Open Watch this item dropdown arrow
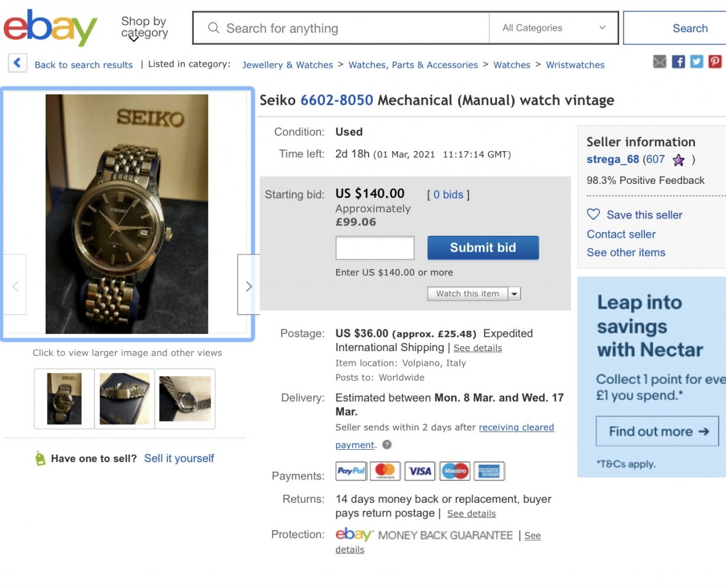 pyautogui.click(x=515, y=294)
